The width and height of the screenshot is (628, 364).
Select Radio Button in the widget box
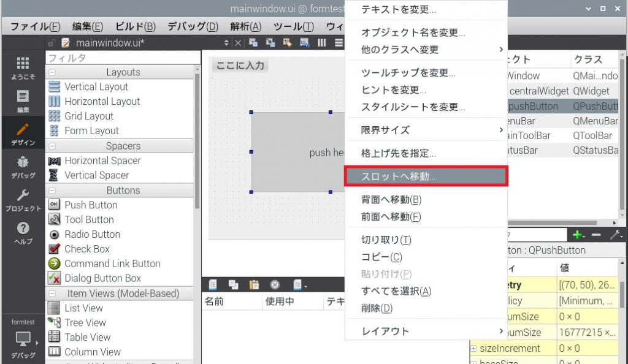[x=92, y=234]
